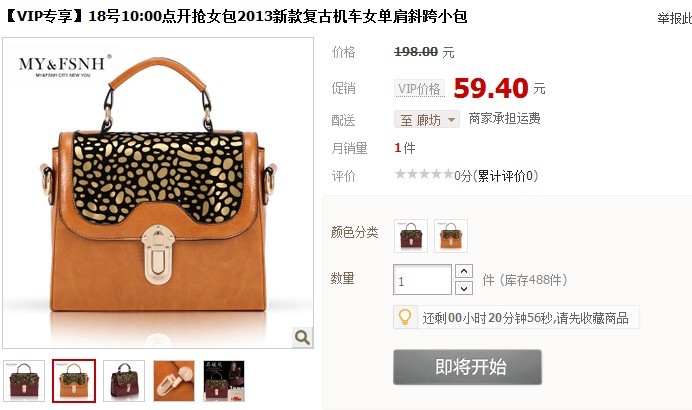View the selected orange bag thumbnail

[x=74, y=381]
